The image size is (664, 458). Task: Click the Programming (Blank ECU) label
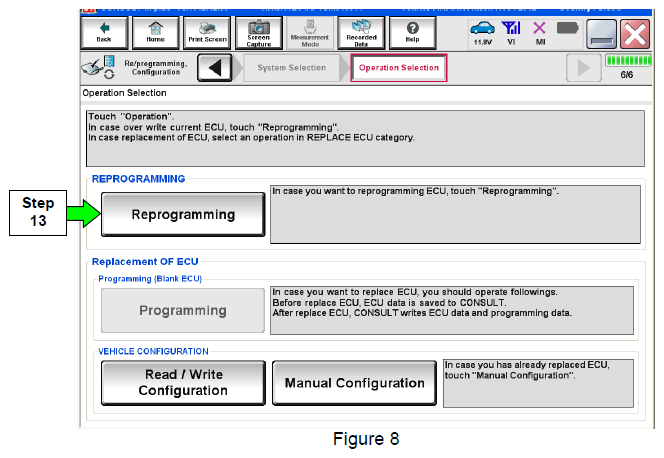click(x=150, y=279)
